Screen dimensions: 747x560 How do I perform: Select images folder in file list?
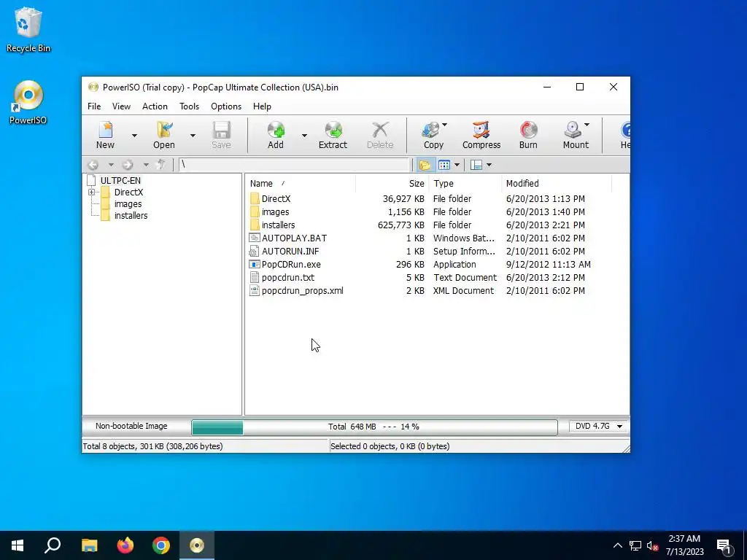click(x=275, y=212)
